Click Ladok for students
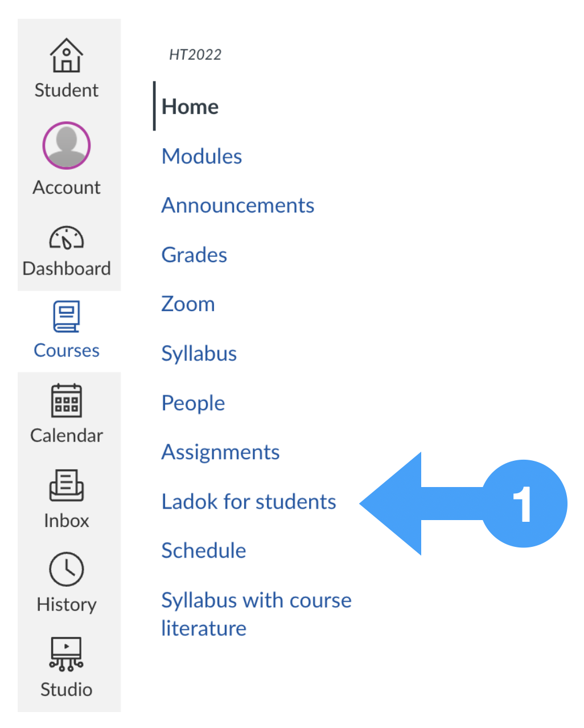This screenshot has height=728, width=584. (249, 501)
